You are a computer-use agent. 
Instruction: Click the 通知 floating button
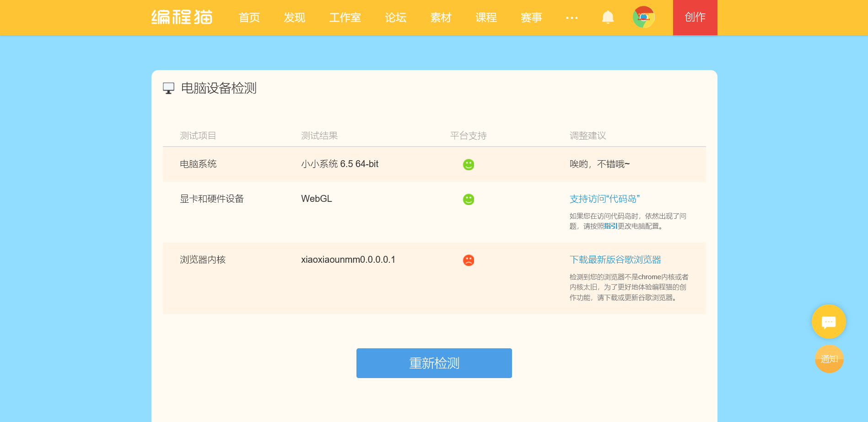click(829, 359)
